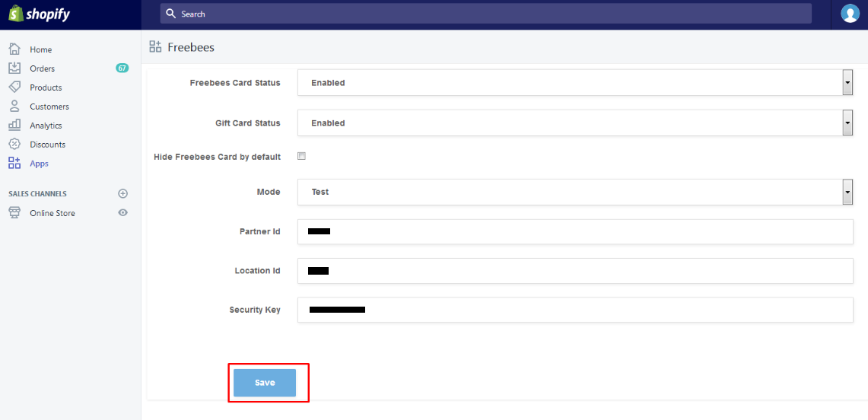
Task: Click the Mode dropdown arrow
Action: (x=847, y=192)
